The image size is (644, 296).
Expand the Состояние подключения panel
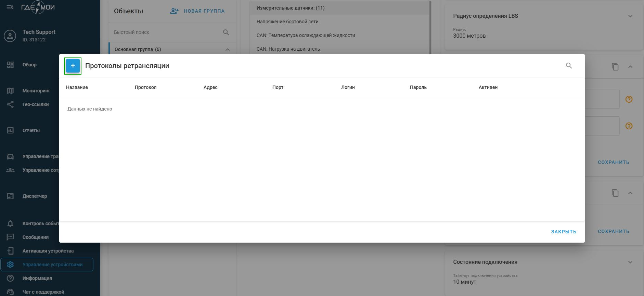630,262
